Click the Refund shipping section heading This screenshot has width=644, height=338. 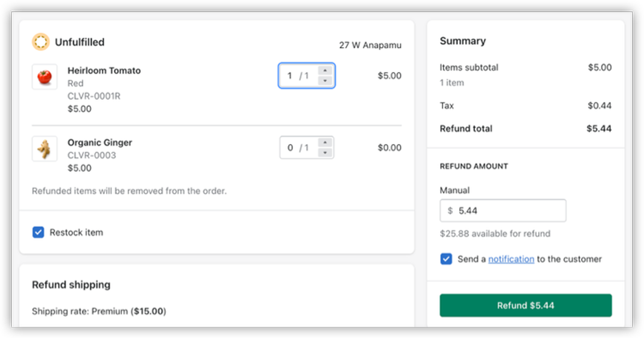coord(71,285)
